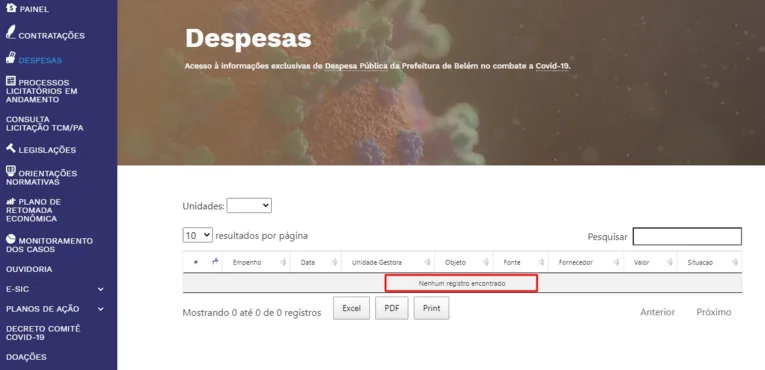Open Consulta Licitação TCM/PA menu item

[x=44, y=123]
